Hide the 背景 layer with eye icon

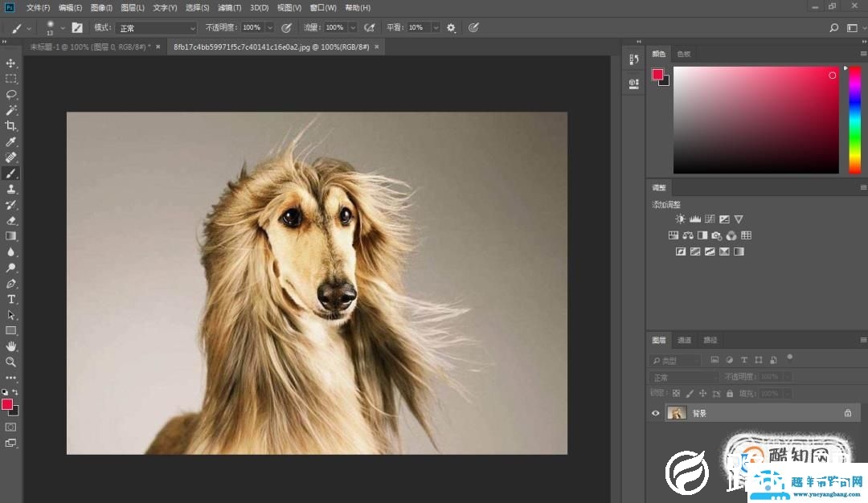655,413
